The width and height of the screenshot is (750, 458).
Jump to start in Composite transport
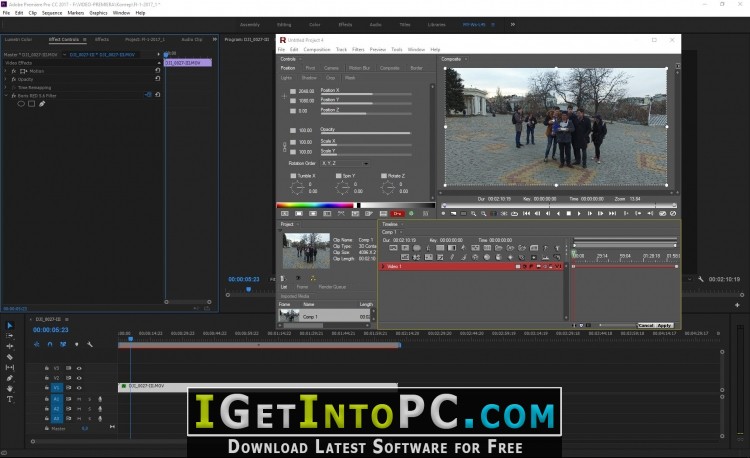526,214
